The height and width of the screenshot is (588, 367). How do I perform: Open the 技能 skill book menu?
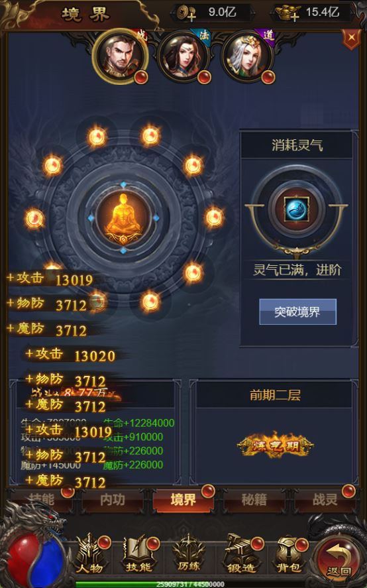pos(140,555)
